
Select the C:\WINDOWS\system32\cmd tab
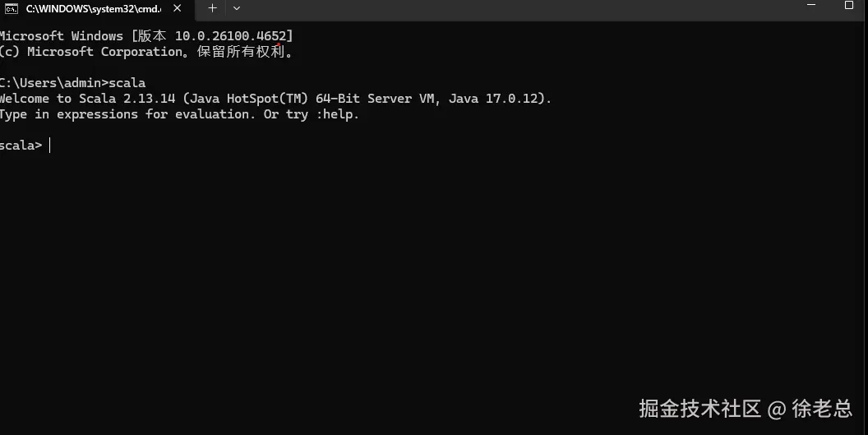point(92,8)
